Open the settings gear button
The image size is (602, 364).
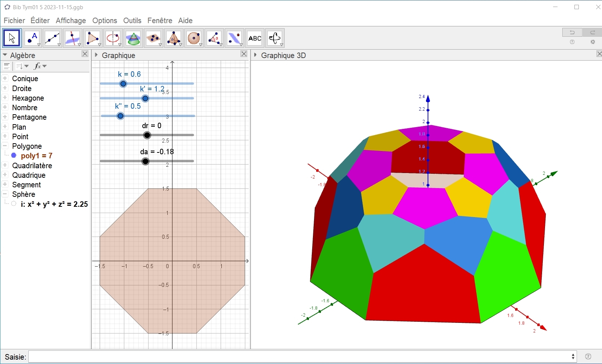tap(593, 42)
